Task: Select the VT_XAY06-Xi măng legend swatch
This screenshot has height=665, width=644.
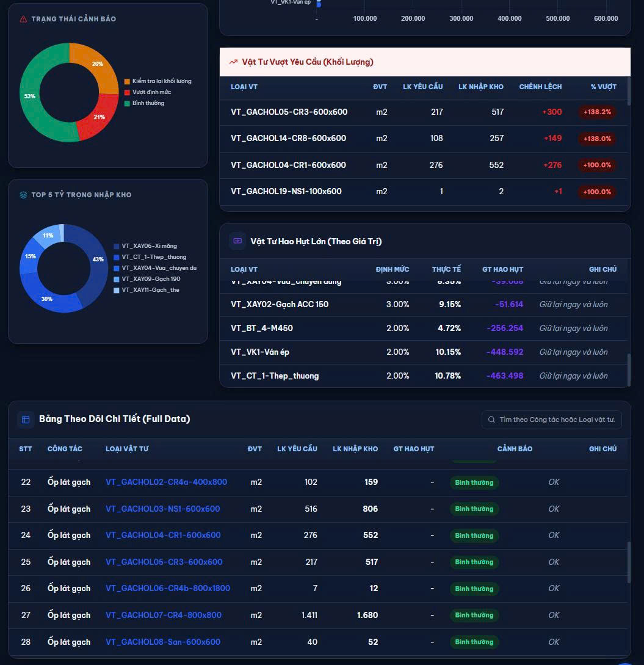Action: tap(117, 247)
